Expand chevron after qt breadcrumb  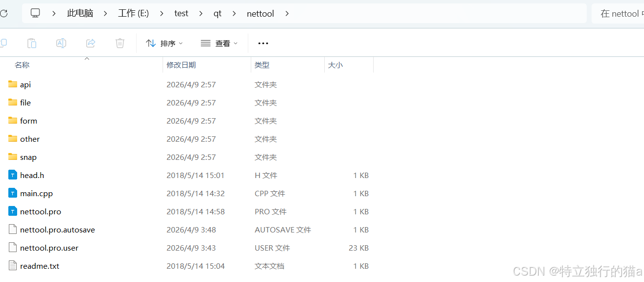tap(234, 13)
